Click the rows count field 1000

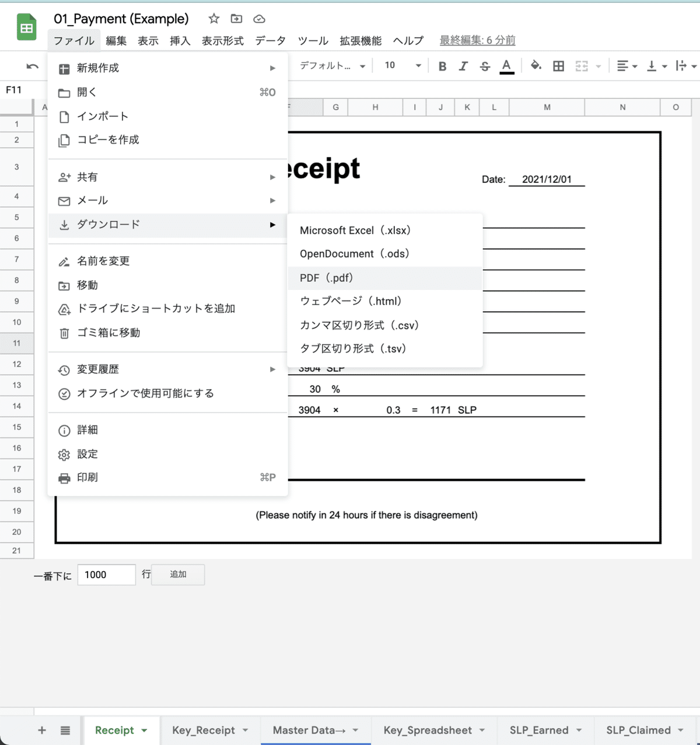click(107, 575)
